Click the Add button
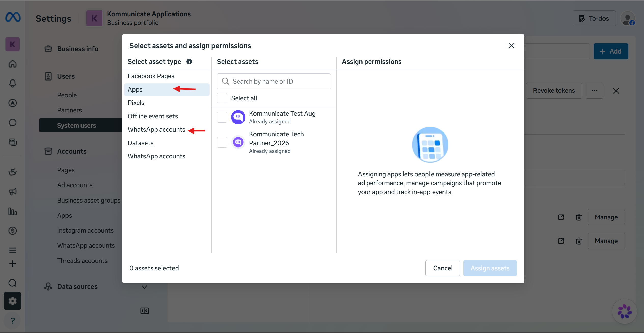The image size is (644, 333). coord(611,51)
